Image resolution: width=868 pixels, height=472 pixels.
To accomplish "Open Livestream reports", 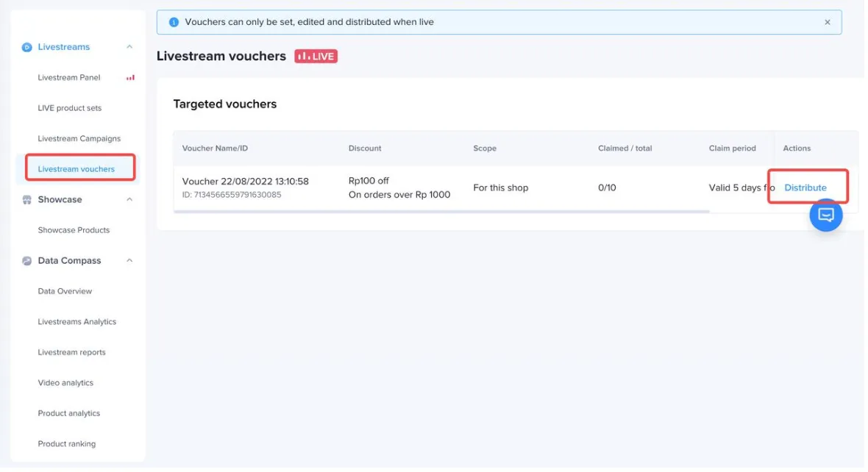I will [71, 353].
